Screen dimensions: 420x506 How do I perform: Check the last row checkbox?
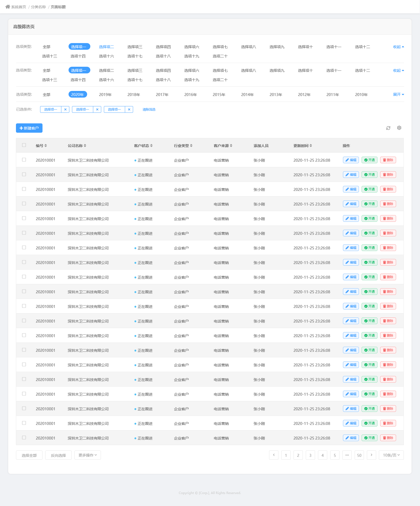24,438
